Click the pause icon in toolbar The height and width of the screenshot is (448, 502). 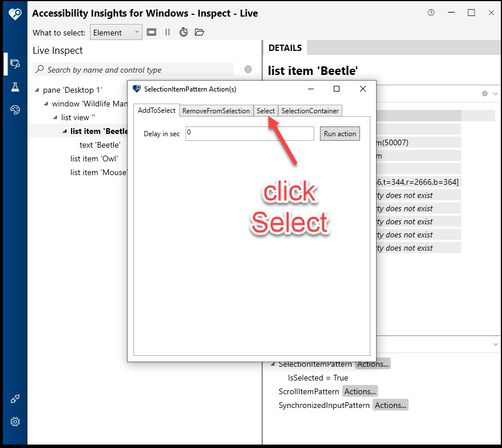click(x=168, y=32)
